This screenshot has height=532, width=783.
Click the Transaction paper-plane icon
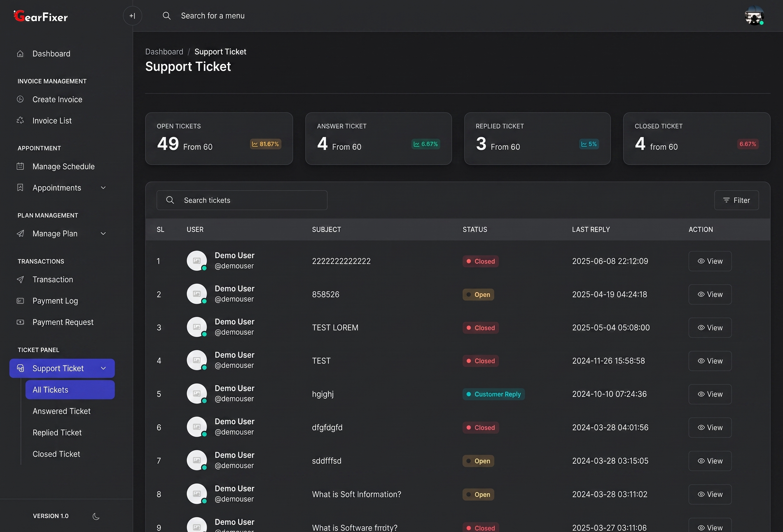[x=20, y=279]
